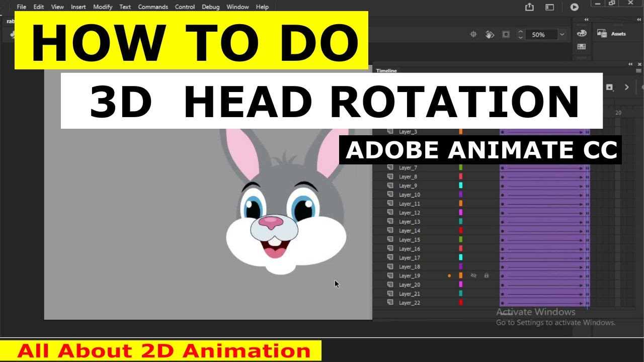Click the components grid icon below the palette
The height and width of the screenshot is (362, 644).
click(x=581, y=46)
